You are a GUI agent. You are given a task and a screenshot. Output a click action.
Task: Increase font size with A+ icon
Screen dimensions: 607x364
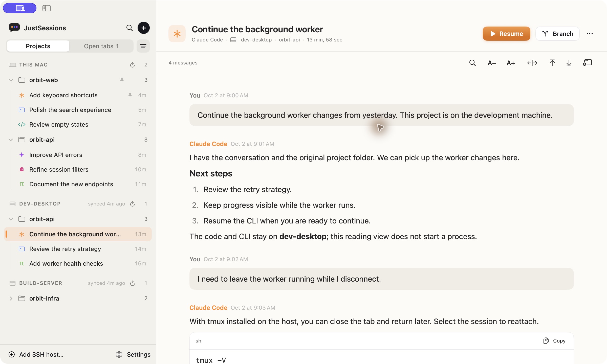(511, 63)
